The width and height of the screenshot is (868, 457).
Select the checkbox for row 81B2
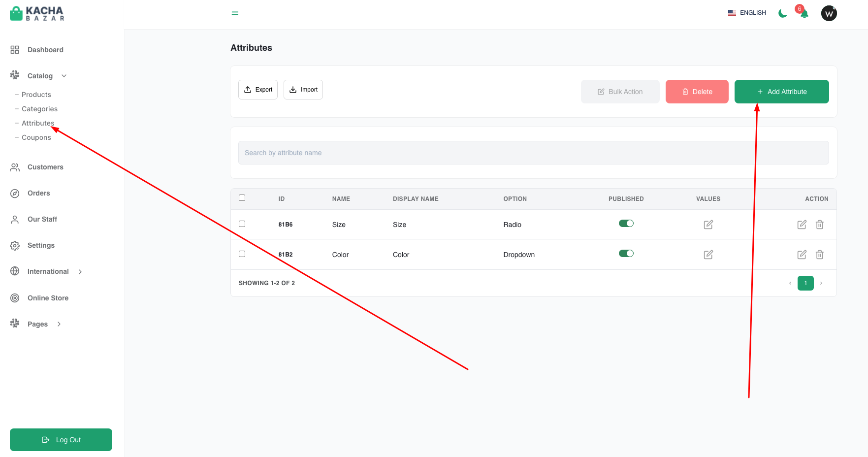pyautogui.click(x=242, y=254)
